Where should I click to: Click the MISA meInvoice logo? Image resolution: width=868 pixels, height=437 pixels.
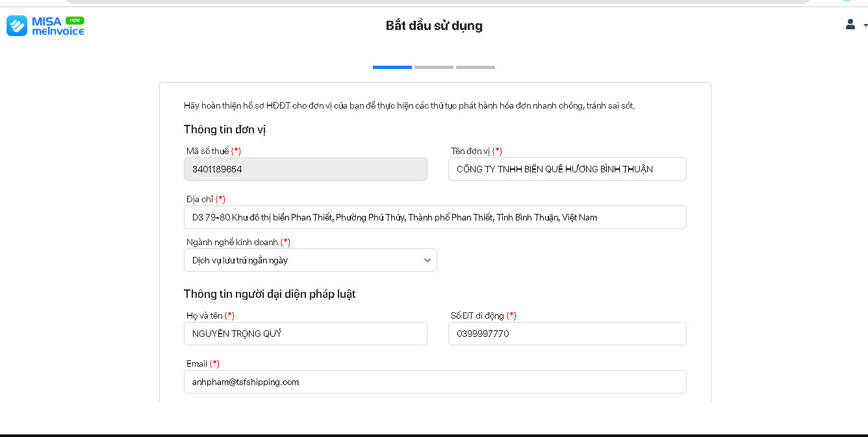coord(45,26)
